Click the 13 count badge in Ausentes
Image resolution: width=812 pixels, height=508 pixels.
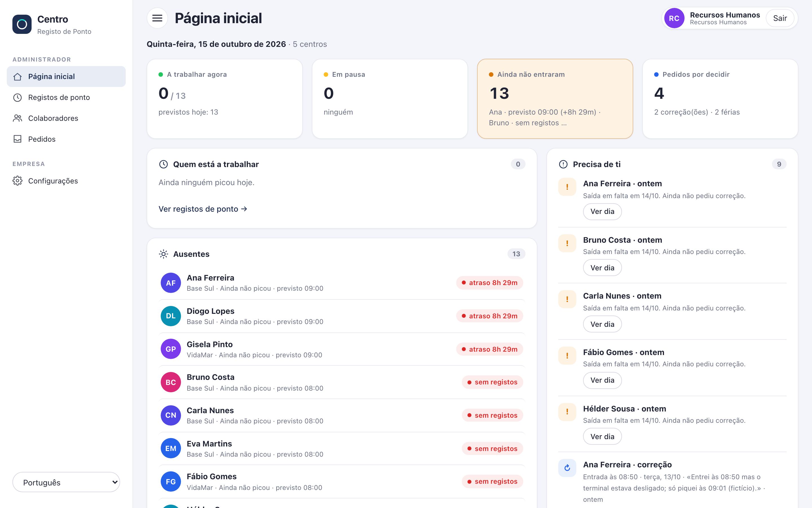[516, 254]
